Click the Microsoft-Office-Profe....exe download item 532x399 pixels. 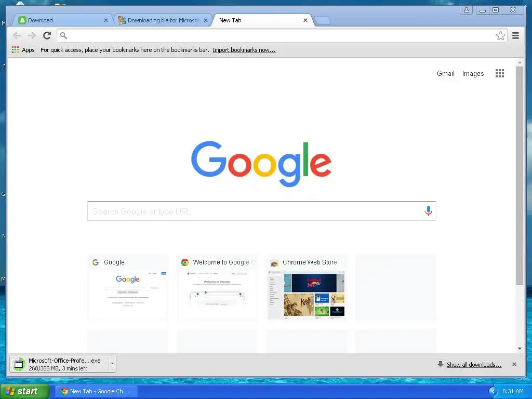pyautogui.click(x=59, y=364)
